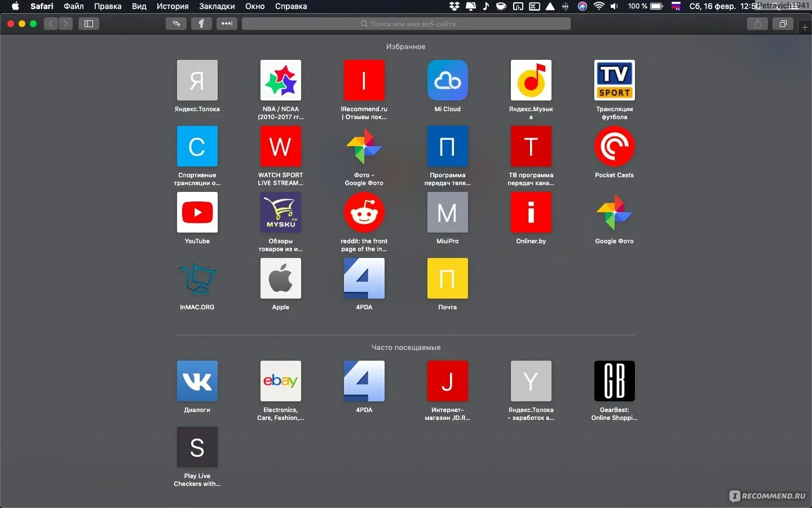Open Яндекс.Толока - заработок tile with Y

point(531,381)
